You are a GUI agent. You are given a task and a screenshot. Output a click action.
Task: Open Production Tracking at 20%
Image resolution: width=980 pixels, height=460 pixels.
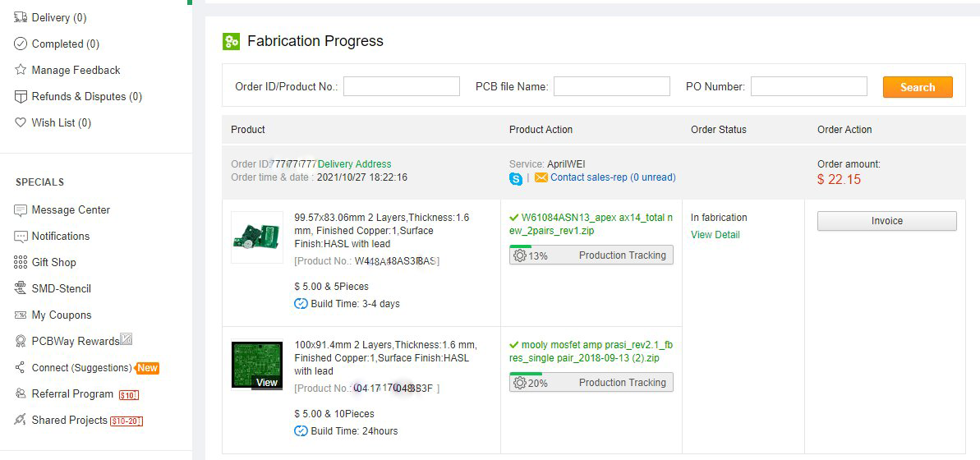(591, 383)
